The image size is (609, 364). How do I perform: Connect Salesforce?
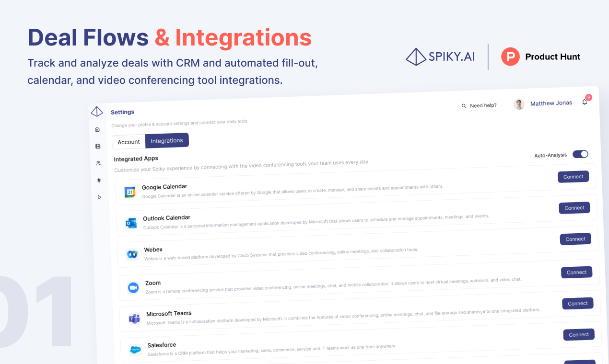click(x=579, y=334)
